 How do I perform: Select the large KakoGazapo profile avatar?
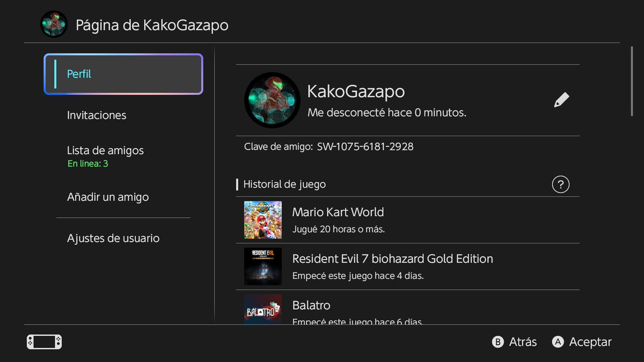pyautogui.click(x=272, y=100)
